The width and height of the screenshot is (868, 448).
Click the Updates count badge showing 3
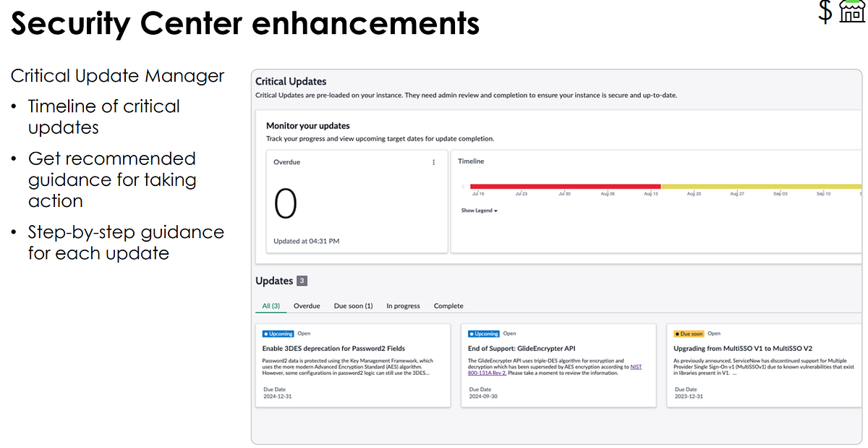pos(302,280)
